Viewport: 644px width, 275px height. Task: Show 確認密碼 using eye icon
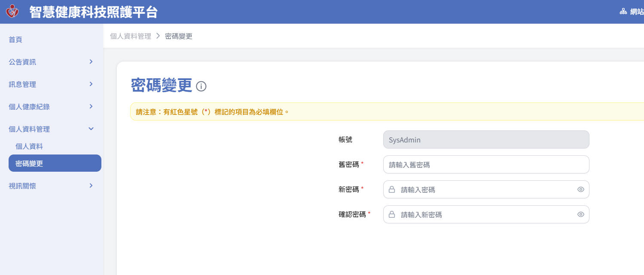coord(580,214)
